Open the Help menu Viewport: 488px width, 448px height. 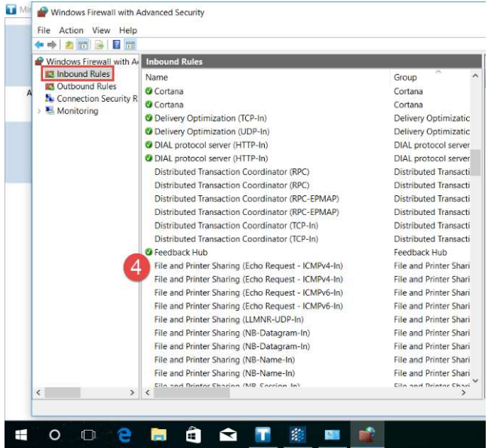128,30
